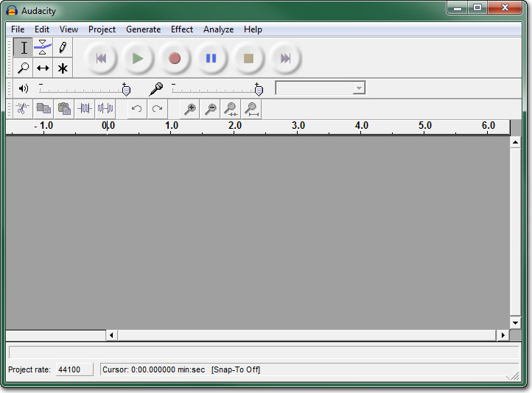The height and width of the screenshot is (393, 532).
Task: Click Fit selection in window icon
Action: (231, 109)
